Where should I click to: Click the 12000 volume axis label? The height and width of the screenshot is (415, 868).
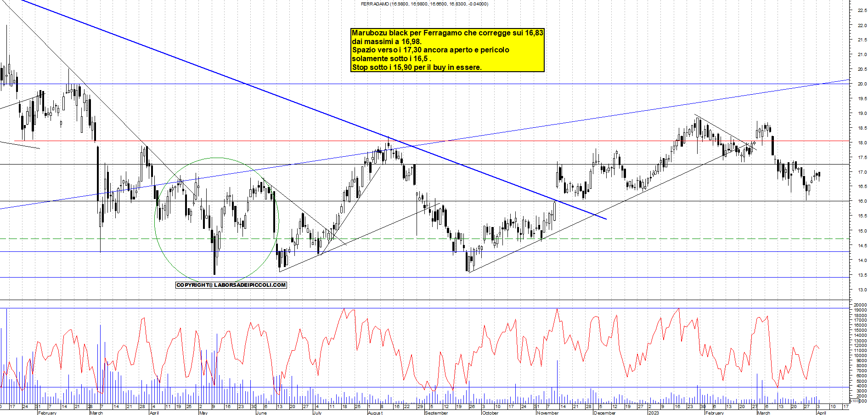tap(860, 346)
